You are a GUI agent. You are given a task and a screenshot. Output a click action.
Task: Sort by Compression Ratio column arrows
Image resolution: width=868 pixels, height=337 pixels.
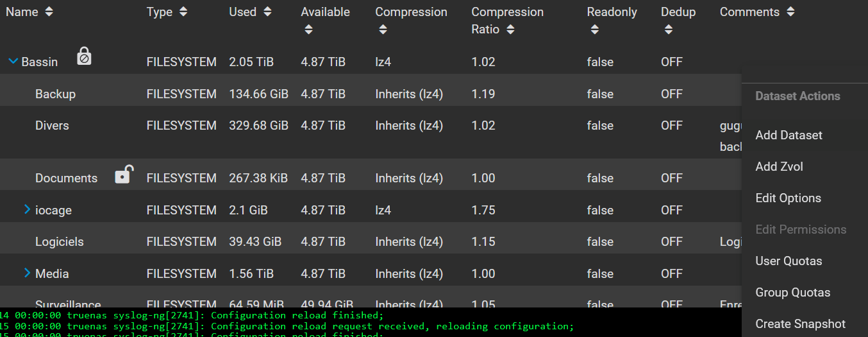(510, 30)
